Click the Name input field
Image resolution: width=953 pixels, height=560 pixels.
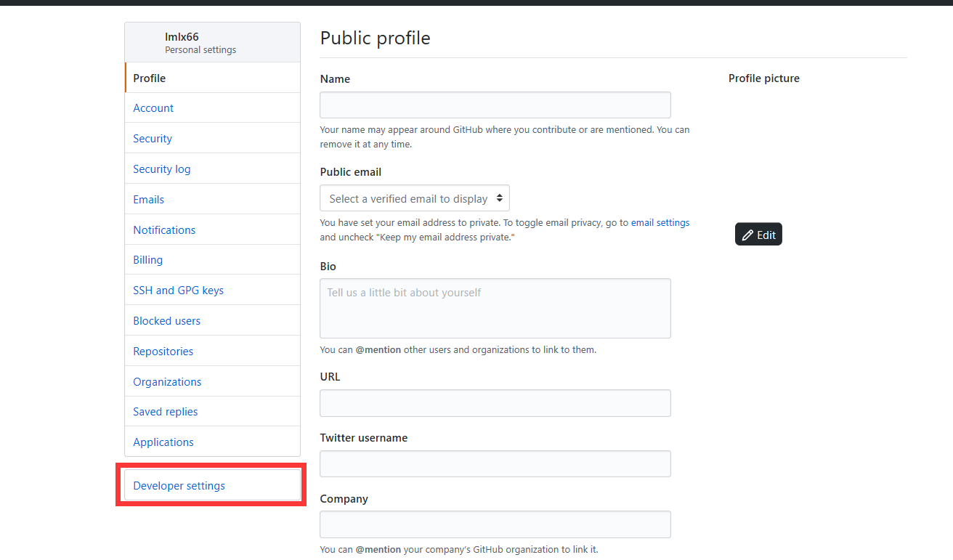tap(495, 105)
